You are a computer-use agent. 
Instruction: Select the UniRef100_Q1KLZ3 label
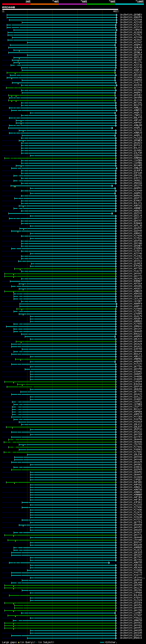[x=131, y=397]
